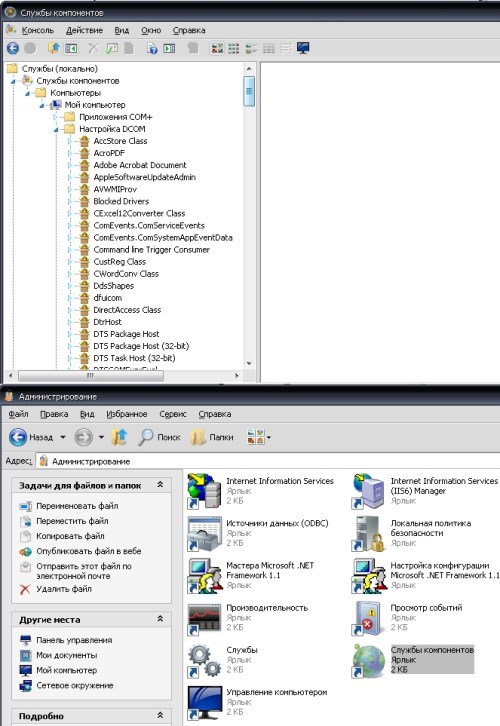Collapse the Другие места panel

[x=160, y=619]
